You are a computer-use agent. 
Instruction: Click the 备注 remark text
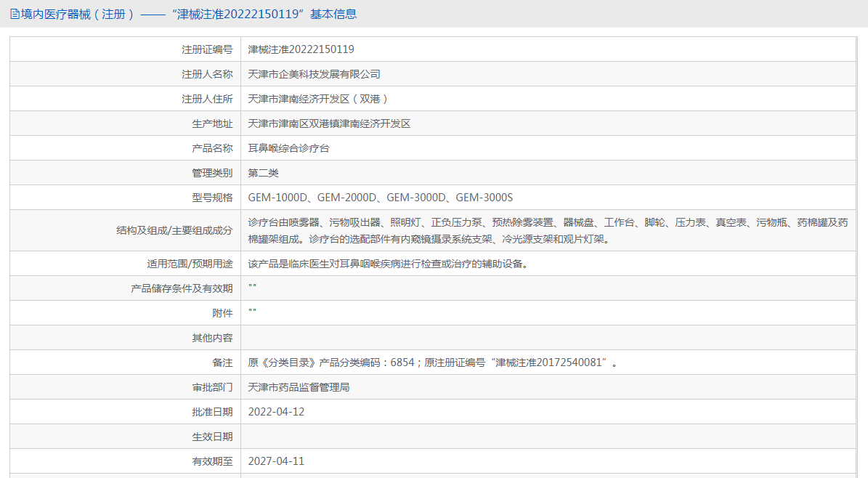[434, 362]
